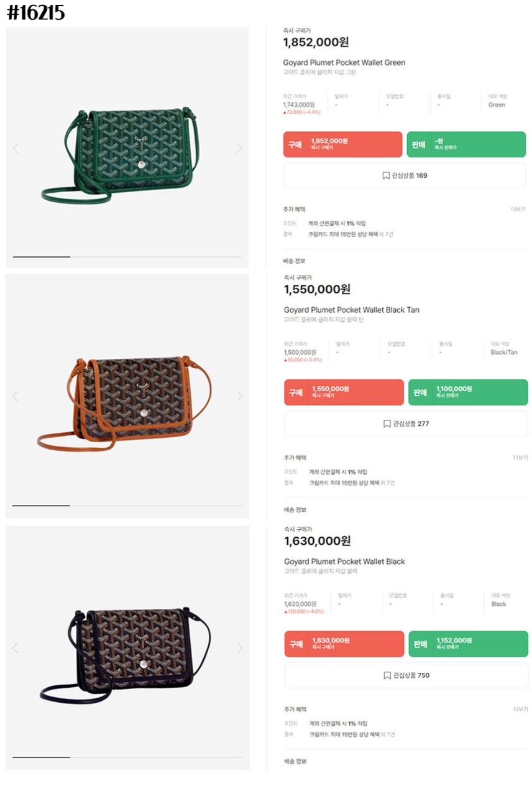Bookmark the Green wallet with 169 saves

click(405, 176)
